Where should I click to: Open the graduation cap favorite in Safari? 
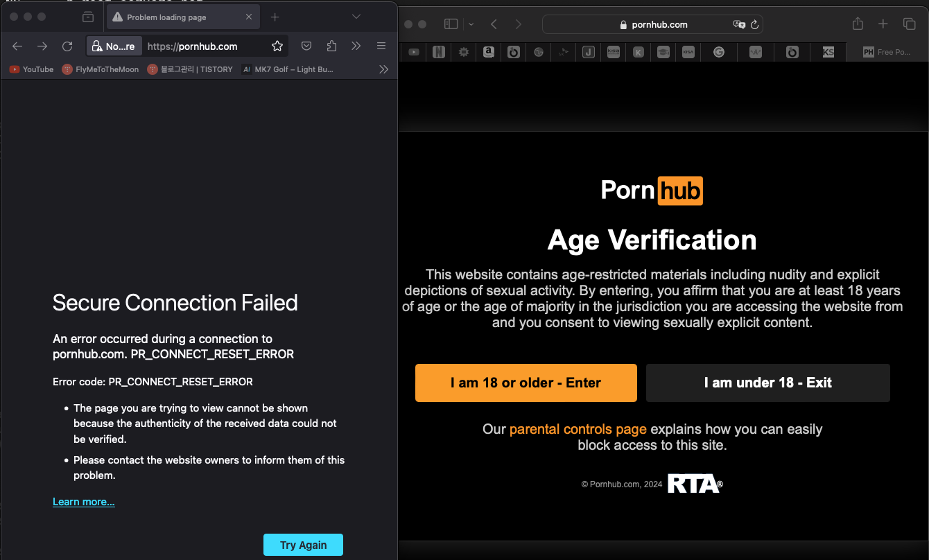663,52
